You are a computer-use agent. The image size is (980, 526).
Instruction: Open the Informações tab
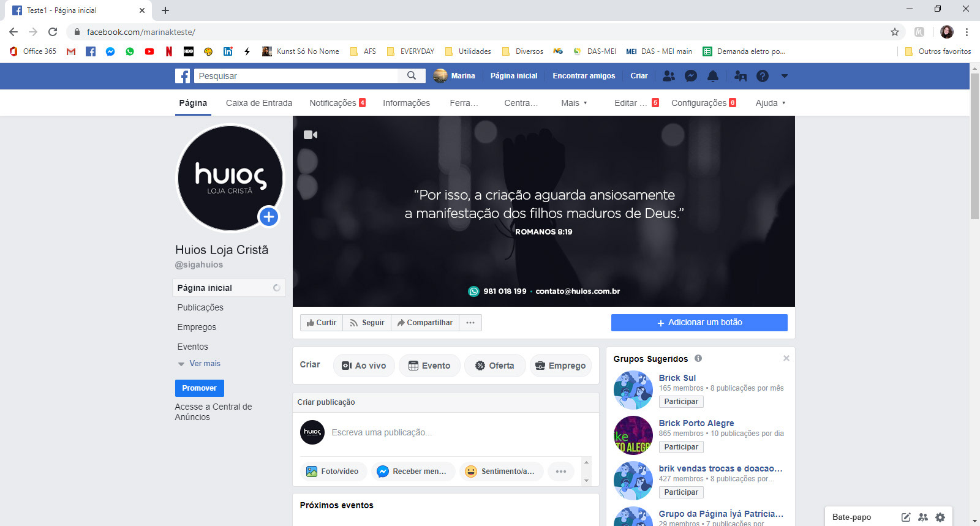(x=407, y=103)
